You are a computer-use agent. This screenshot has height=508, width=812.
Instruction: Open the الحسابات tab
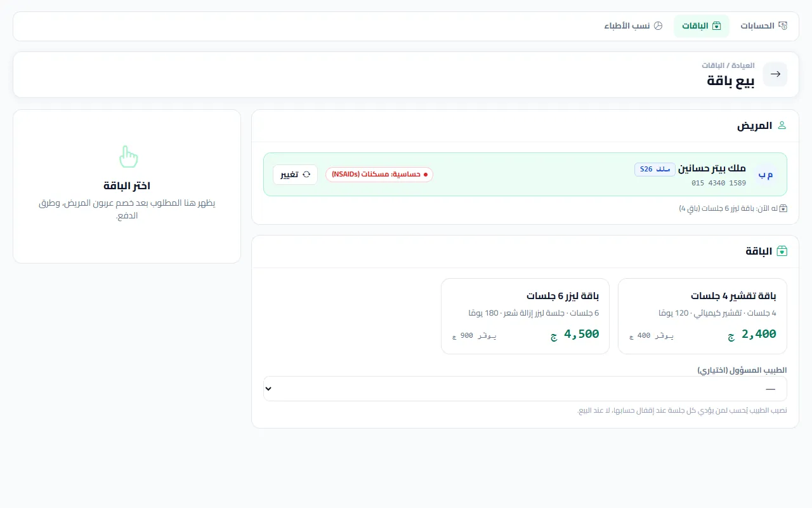click(764, 26)
